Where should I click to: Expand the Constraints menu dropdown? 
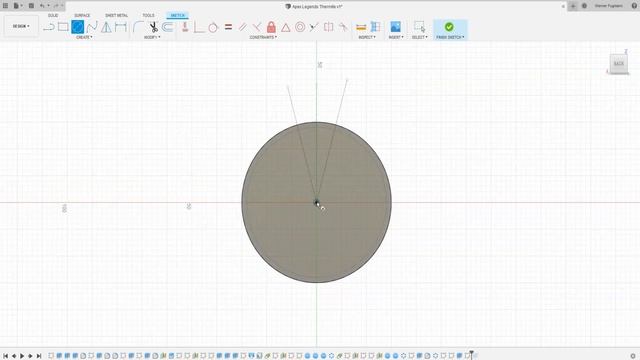[x=263, y=37]
